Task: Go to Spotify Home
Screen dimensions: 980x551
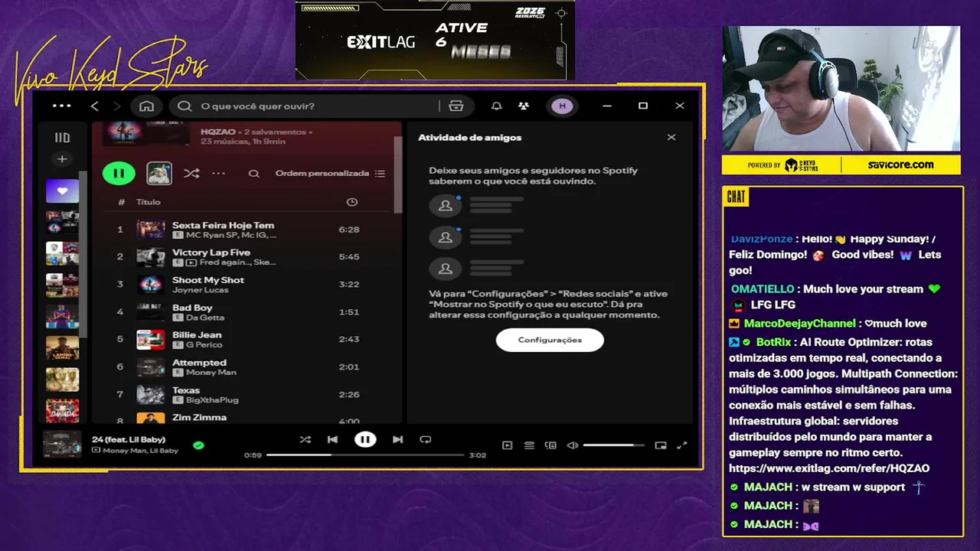Action: (147, 106)
